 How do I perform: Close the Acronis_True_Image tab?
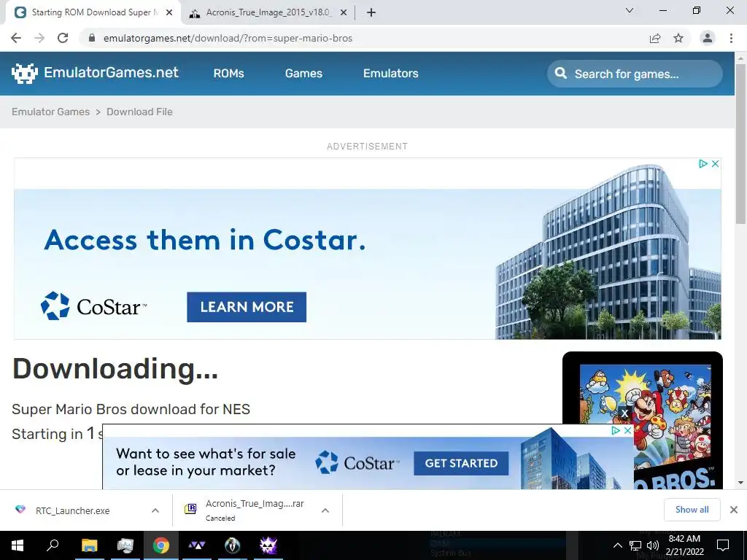click(344, 12)
